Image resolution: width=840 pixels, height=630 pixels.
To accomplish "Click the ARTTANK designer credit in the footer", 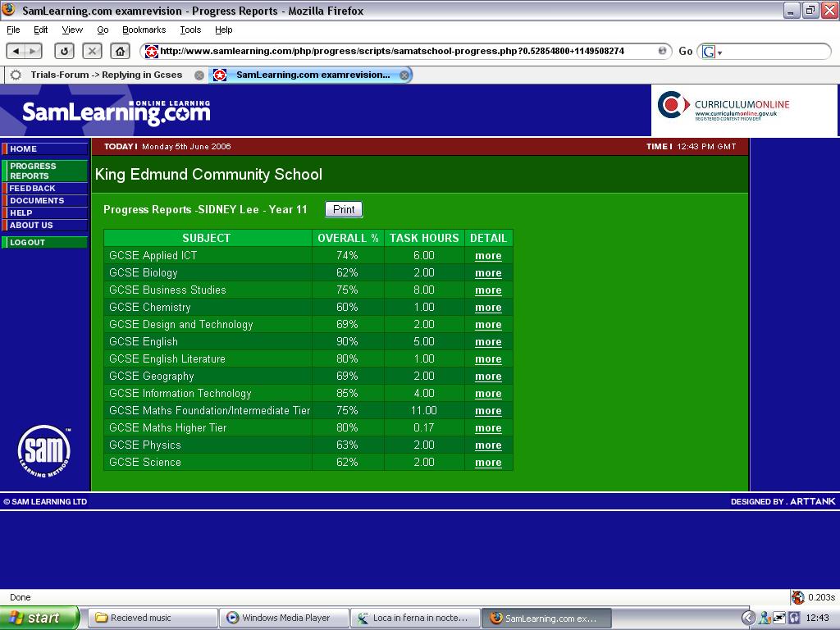I will click(812, 501).
